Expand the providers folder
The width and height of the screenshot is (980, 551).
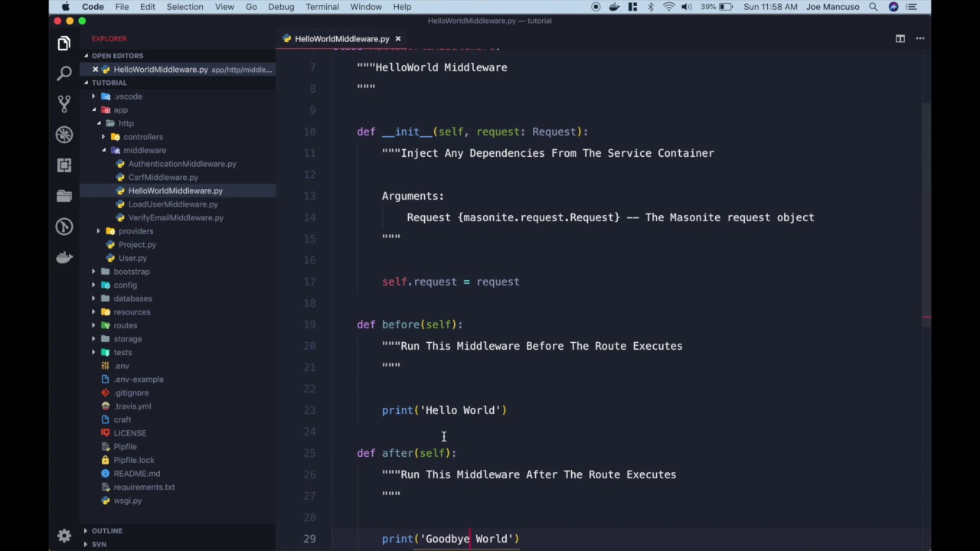point(136,231)
